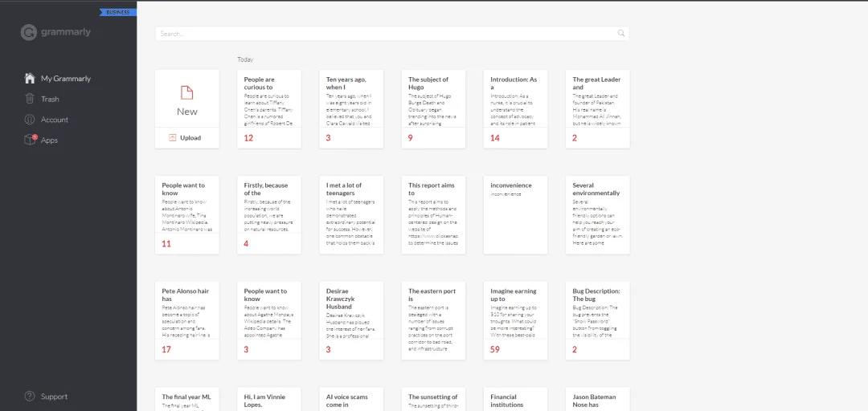
Task: Click the My Grammarly home icon
Action: (30, 78)
